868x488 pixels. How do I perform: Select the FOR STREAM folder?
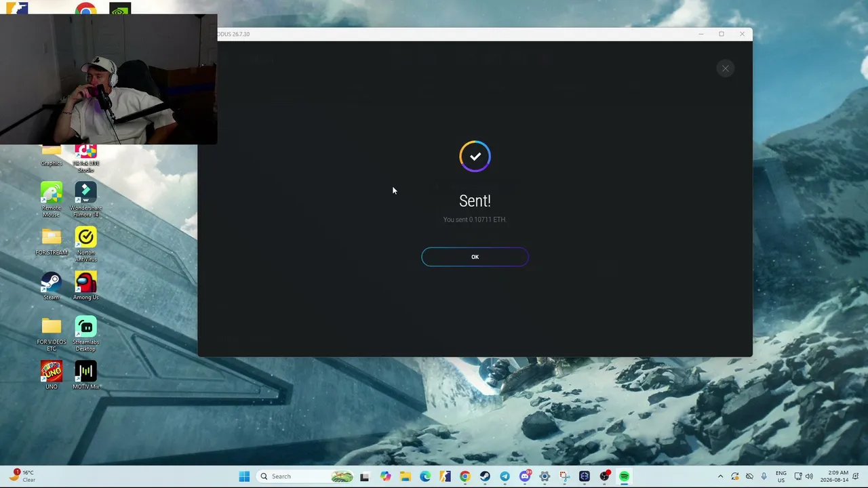52,241
